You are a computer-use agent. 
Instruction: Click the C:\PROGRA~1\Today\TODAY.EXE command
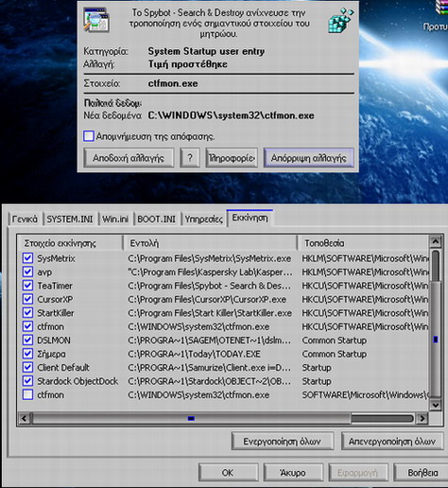click(x=194, y=354)
